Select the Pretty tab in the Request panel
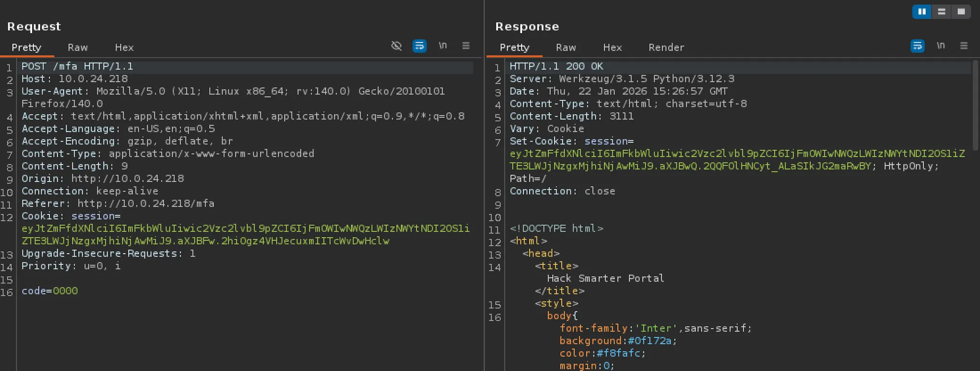 (x=26, y=47)
